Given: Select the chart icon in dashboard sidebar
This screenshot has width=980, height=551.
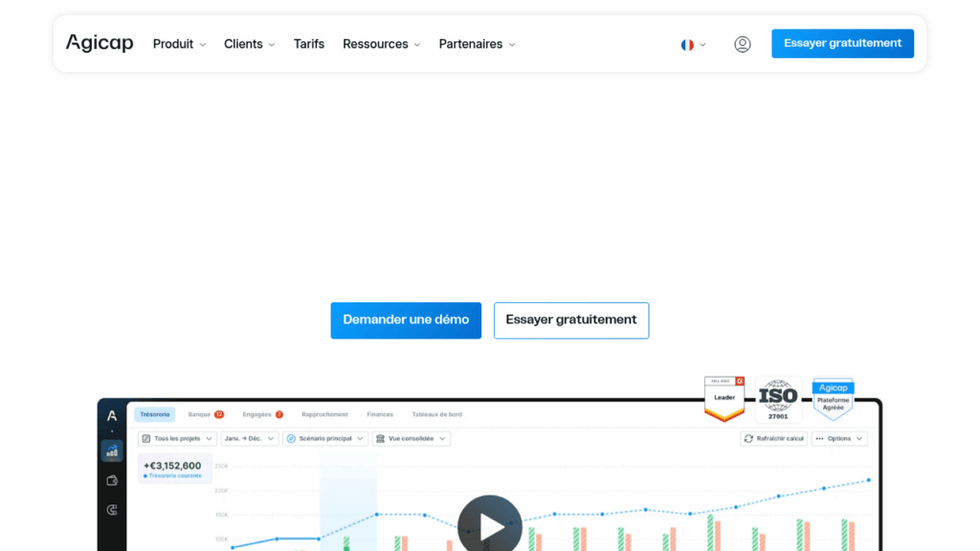Looking at the screenshot, I should point(112,452).
